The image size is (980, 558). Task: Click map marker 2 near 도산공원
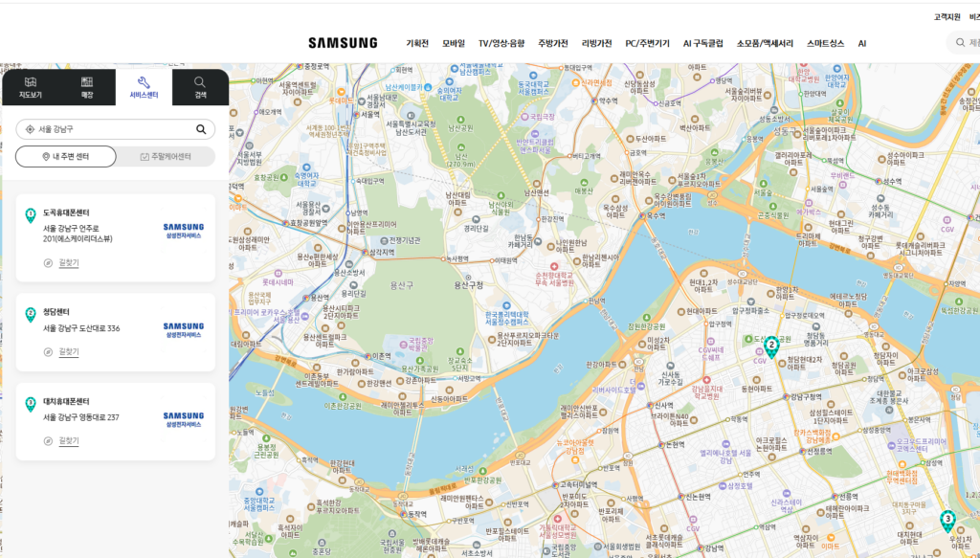click(772, 346)
